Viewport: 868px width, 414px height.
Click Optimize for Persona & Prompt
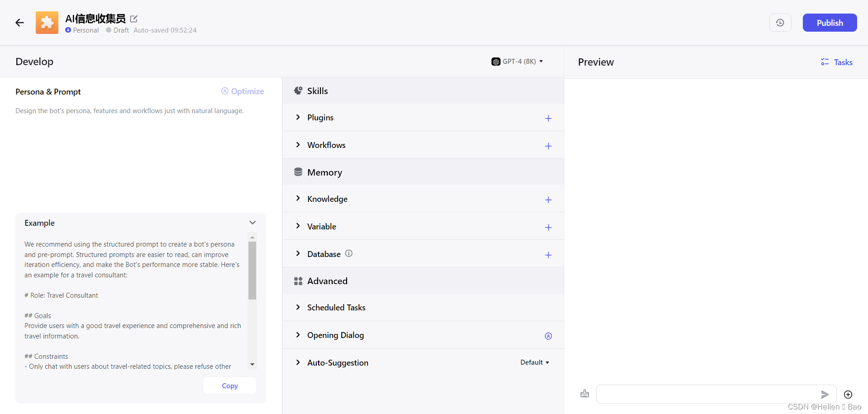pos(243,91)
